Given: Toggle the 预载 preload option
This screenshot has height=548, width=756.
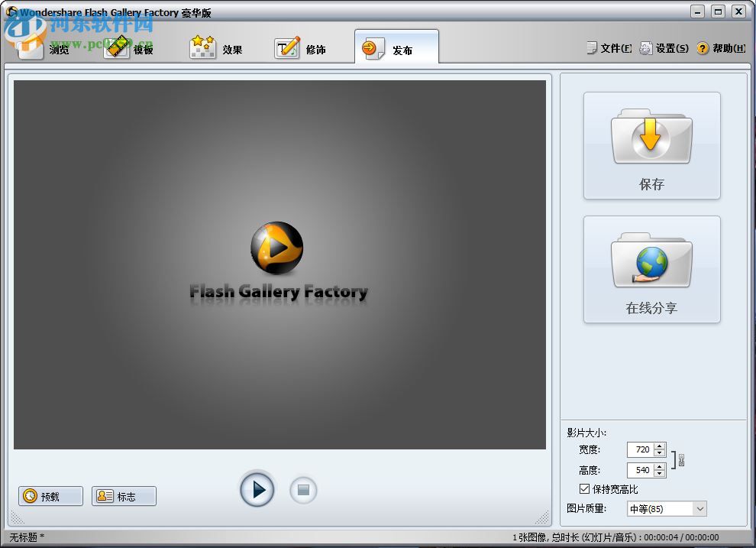Looking at the screenshot, I should (50, 495).
